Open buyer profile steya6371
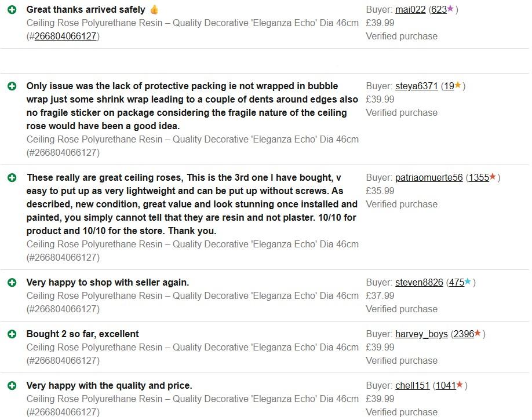532x420 pixels. point(416,86)
